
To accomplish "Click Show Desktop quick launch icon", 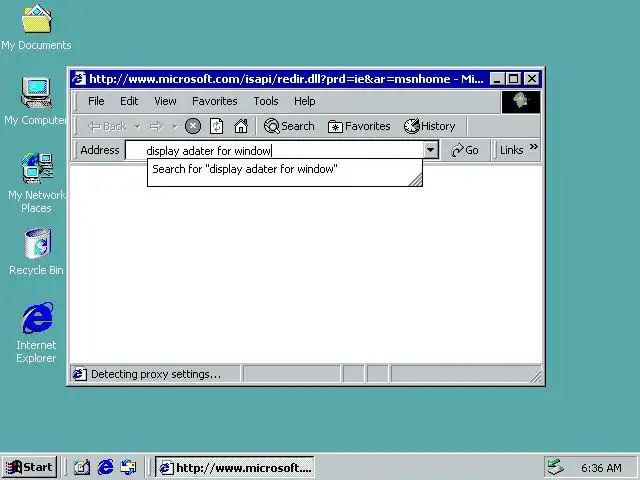I will [82, 467].
